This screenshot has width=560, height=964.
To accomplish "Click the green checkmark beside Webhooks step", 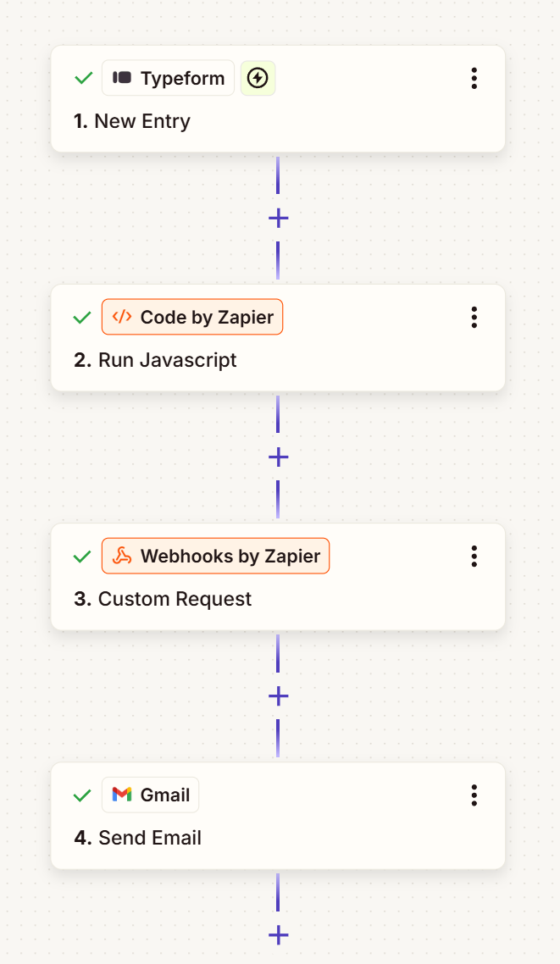I will 82,556.
